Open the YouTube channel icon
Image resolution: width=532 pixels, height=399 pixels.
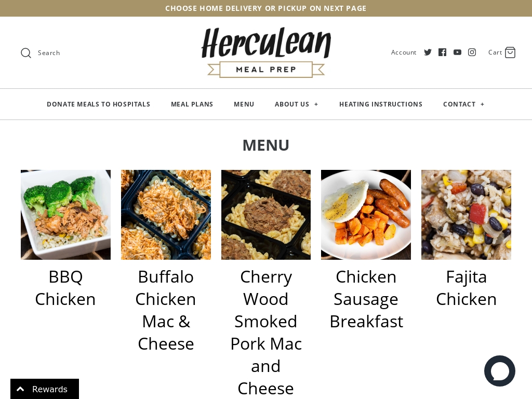457,52
